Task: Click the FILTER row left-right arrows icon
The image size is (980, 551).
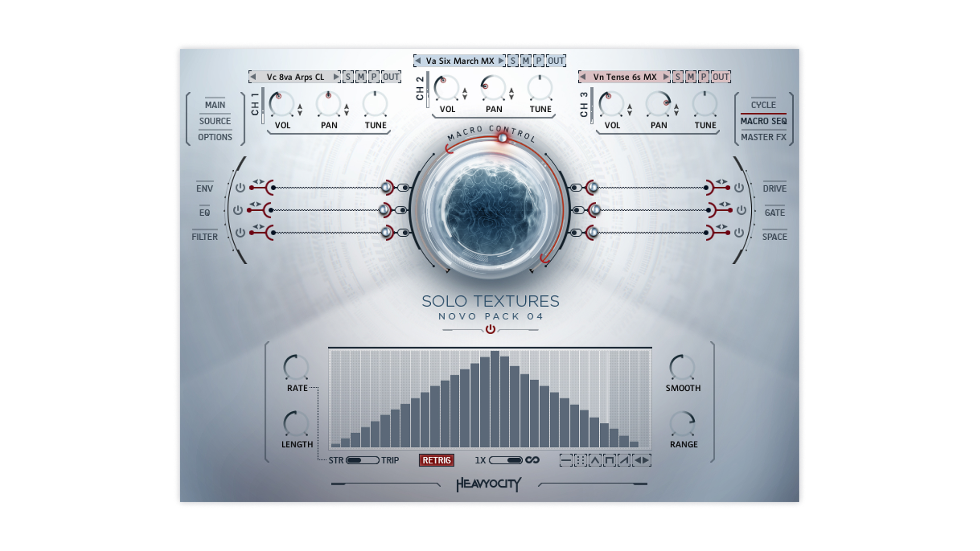Action: click(258, 227)
